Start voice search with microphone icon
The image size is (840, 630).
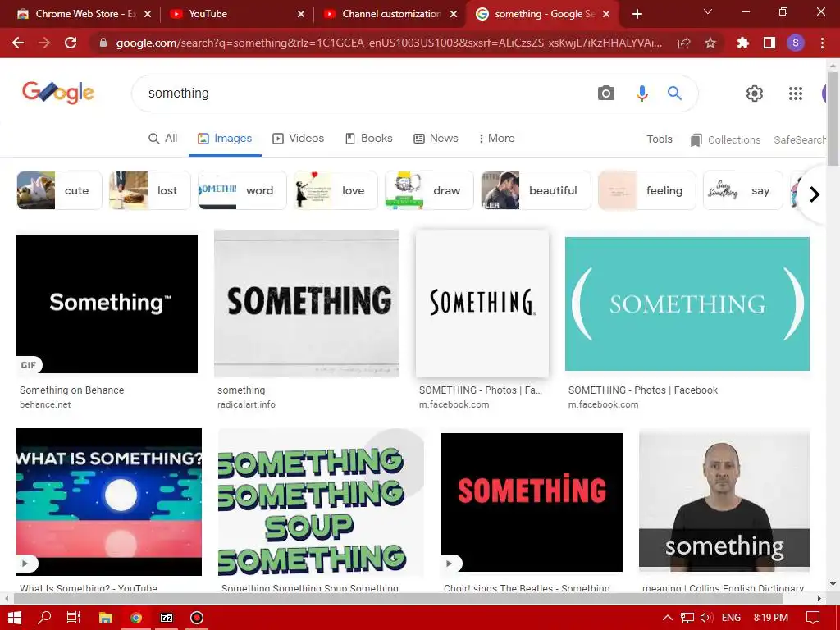[x=641, y=94]
